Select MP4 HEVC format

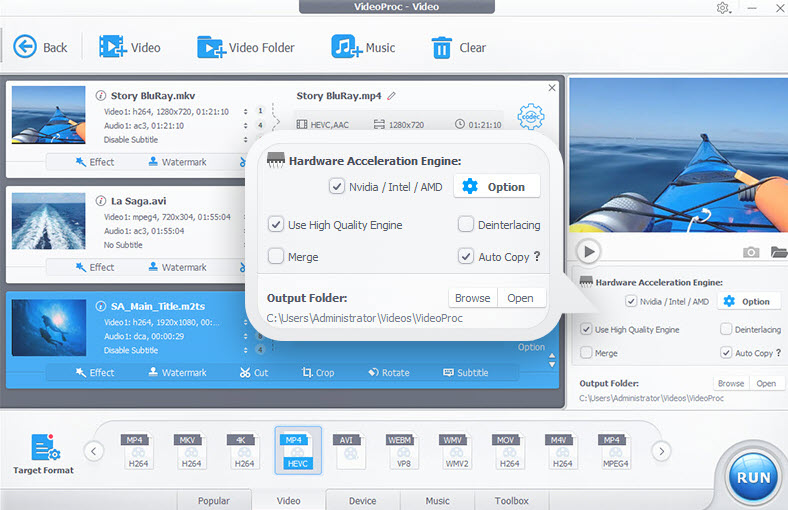298,450
